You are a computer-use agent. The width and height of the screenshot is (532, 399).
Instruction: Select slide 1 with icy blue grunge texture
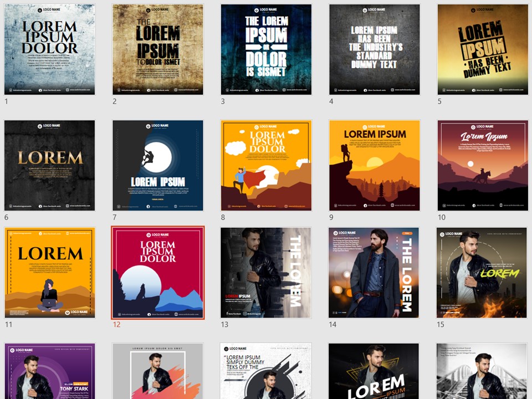50,49
